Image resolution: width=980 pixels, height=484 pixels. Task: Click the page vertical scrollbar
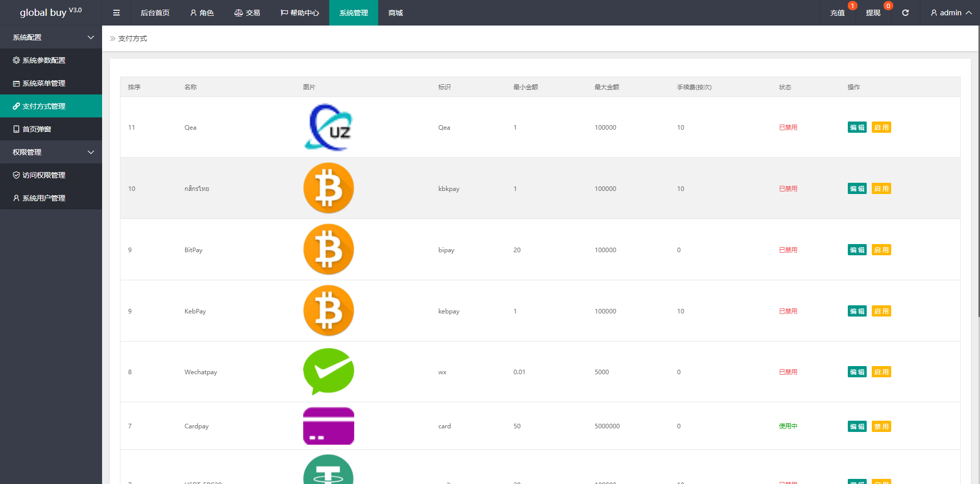point(978,171)
